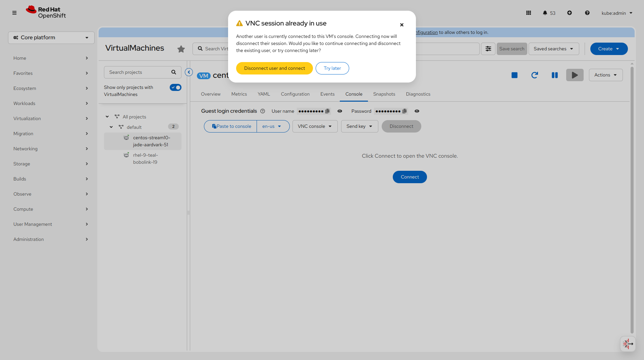Click Disconnect user and connect
The image size is (644, 360).
(x=274, y=68)
